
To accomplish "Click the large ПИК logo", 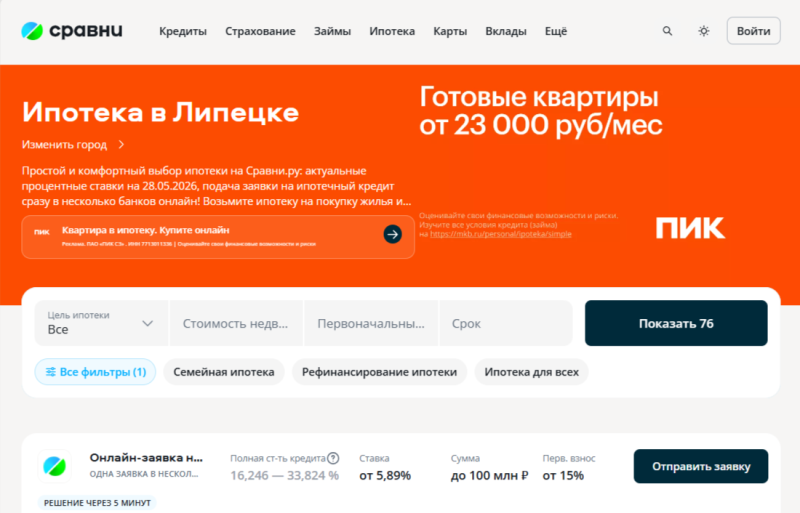I will (690, 228).
